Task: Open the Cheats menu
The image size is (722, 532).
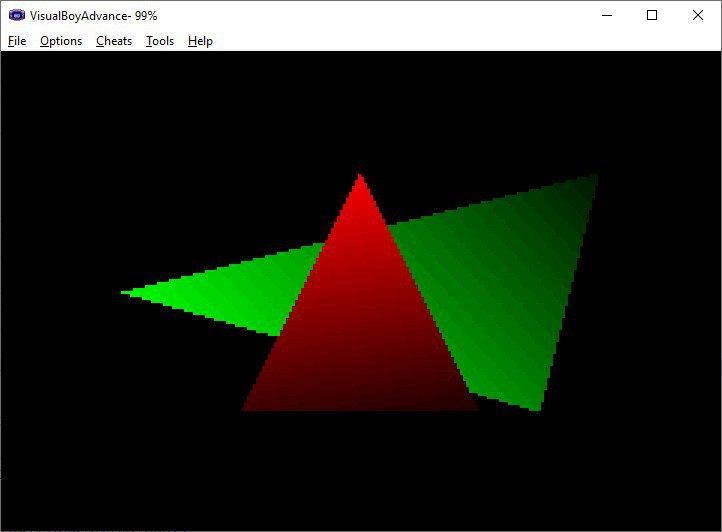Action: click(x=114, y=41)
